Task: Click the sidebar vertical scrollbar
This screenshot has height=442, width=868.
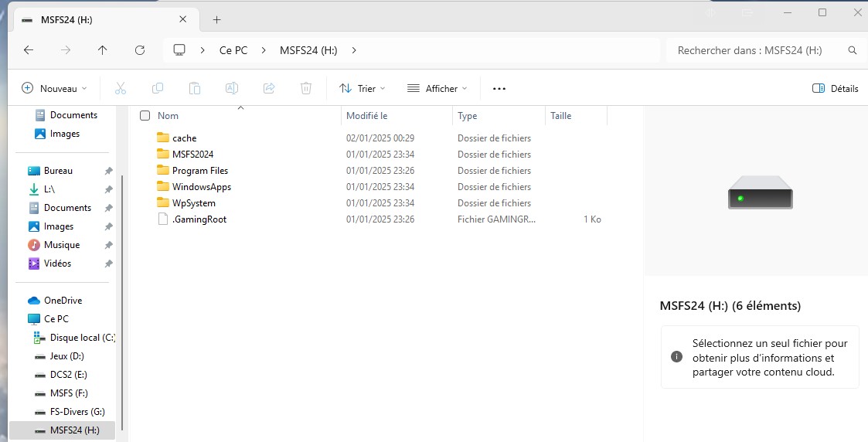Action: pos(122,303)
